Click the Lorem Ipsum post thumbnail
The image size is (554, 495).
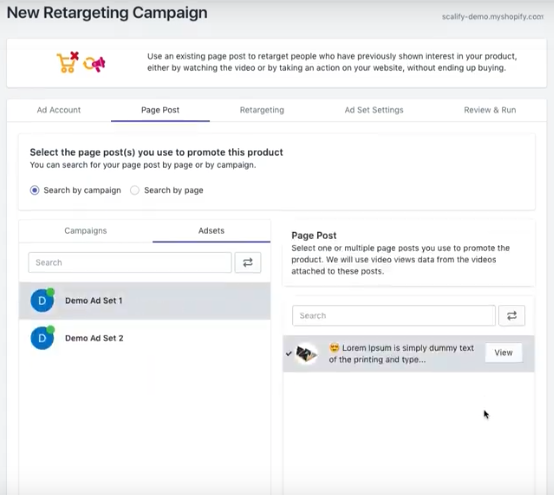pos(306,354)
